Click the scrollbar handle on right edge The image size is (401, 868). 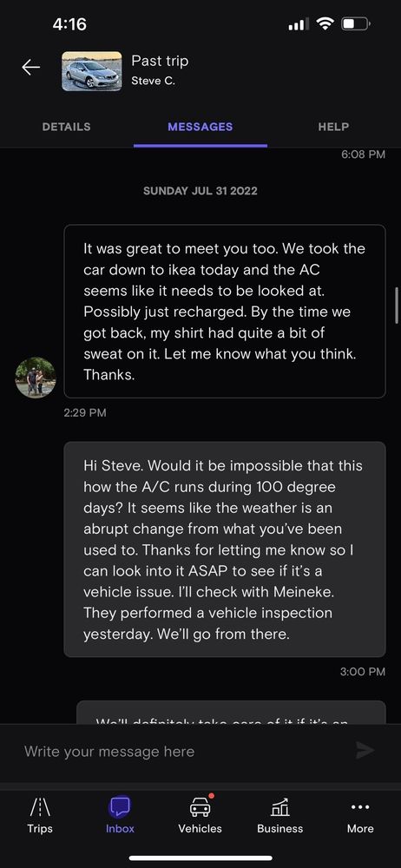[x=397, y=306]
